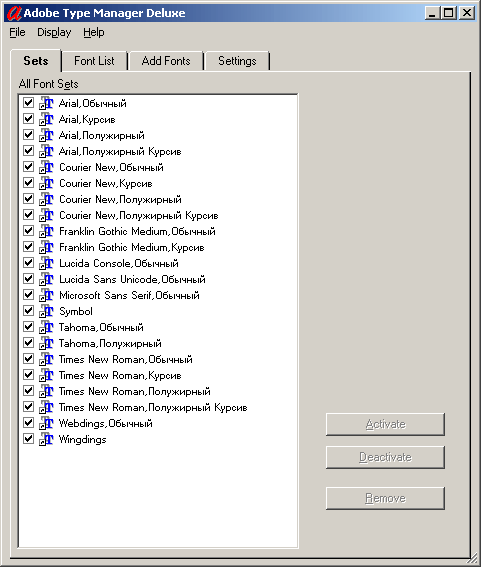Viewport: 481px width, 567px height.
Task: Switch to the Sets tab
Action: click(x=36, y=61)
